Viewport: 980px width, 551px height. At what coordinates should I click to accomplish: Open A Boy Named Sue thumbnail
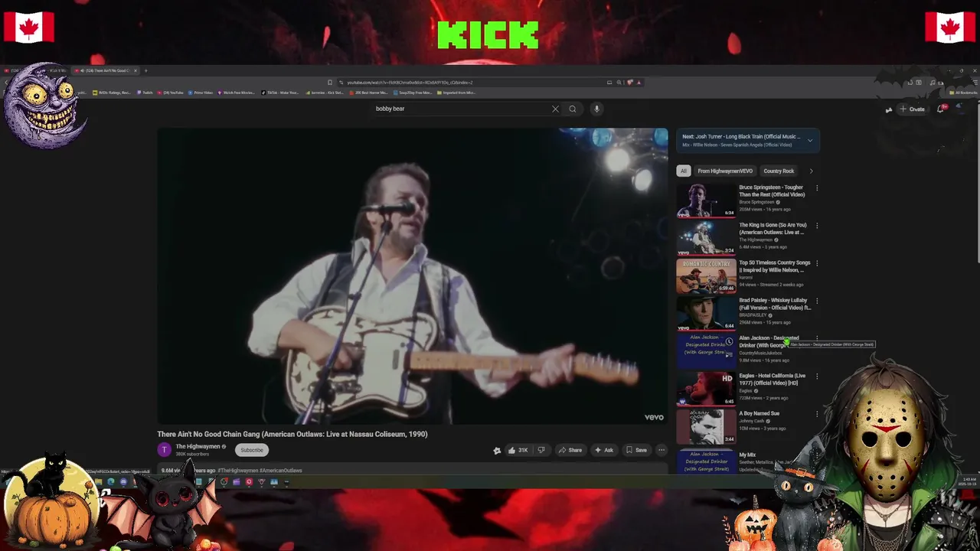click(x=706, y=427)
